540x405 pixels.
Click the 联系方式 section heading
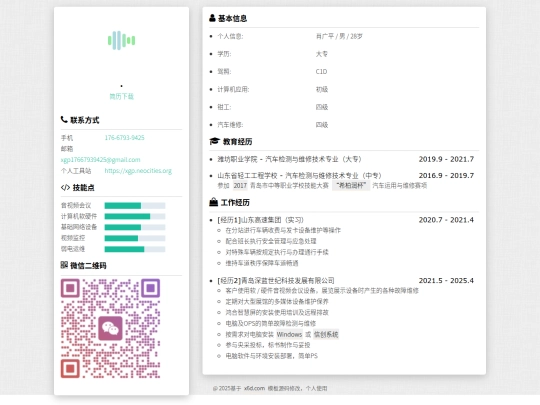[x=85, y=120]
